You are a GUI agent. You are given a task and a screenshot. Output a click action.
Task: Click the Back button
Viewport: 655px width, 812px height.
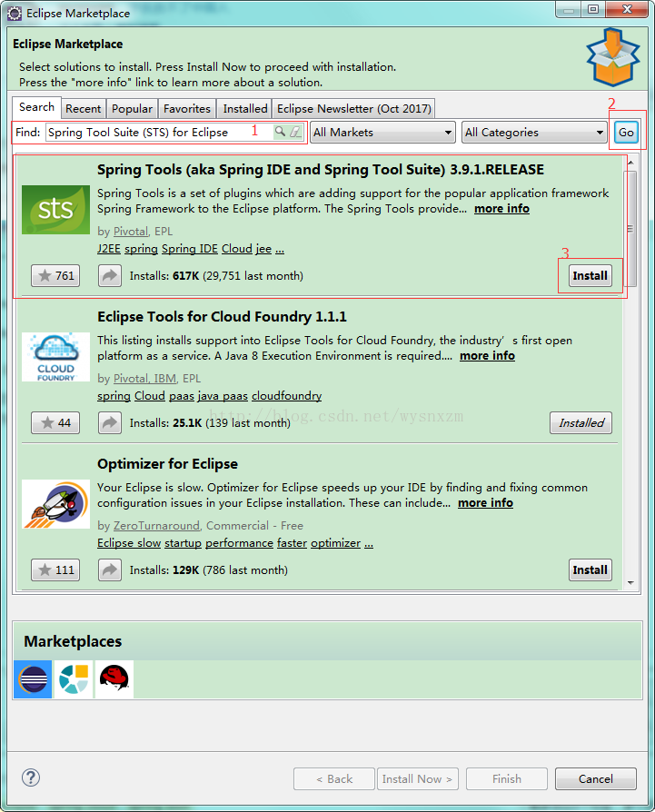pyautogui.click(x=334, y=779)
